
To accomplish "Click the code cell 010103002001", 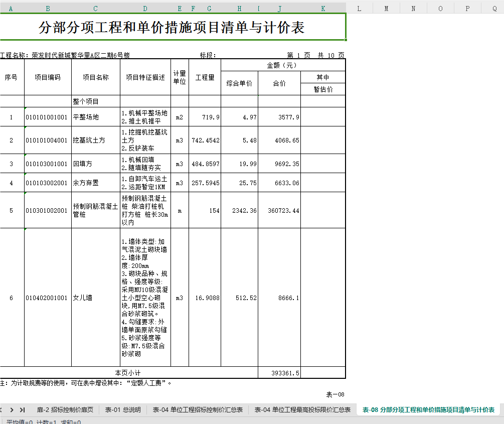I will click(x=48, y=183).
